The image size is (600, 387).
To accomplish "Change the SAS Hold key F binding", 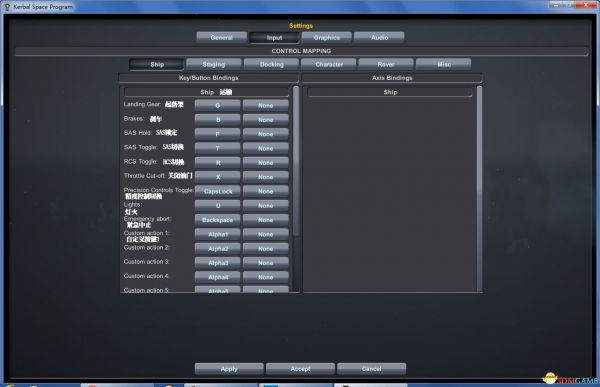I will pyautogui.click(x=218, y=134).
